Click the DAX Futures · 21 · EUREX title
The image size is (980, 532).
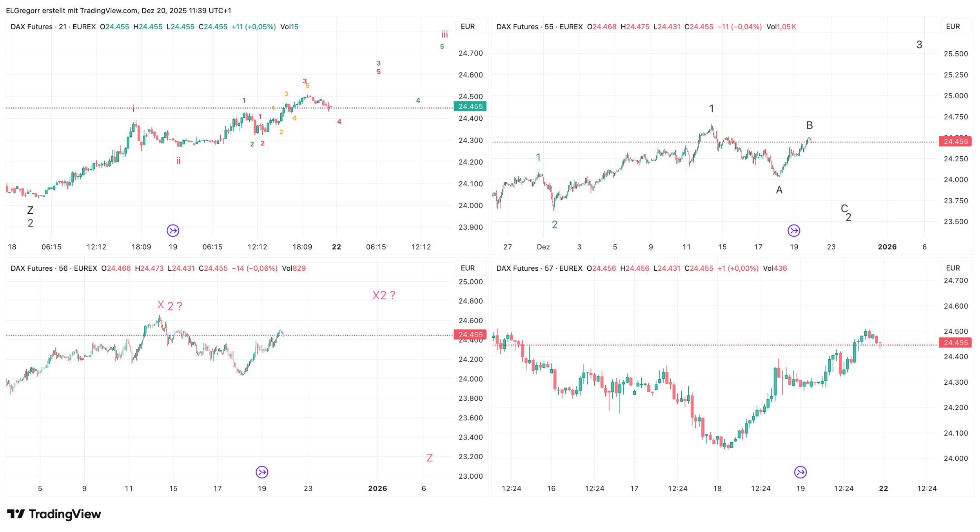click(53, 27)
